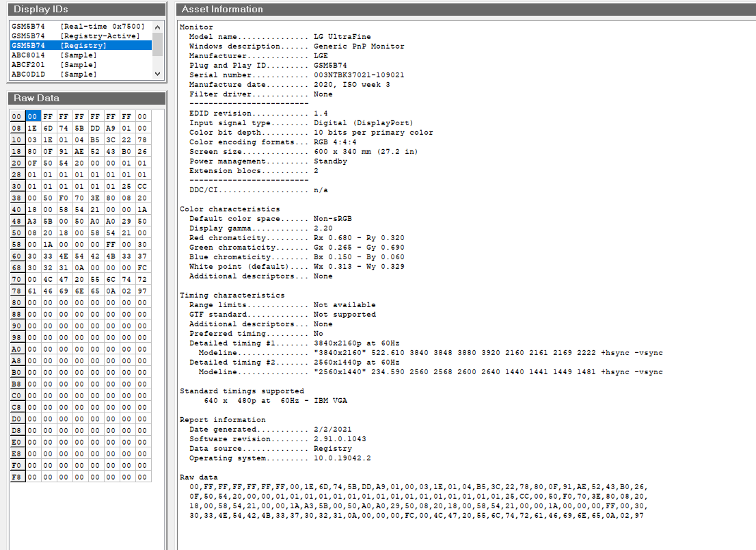Screen dimensions: 756x550
Task: Click the Display IDs scrollbar thumb
Action: (x=157, y=44)
